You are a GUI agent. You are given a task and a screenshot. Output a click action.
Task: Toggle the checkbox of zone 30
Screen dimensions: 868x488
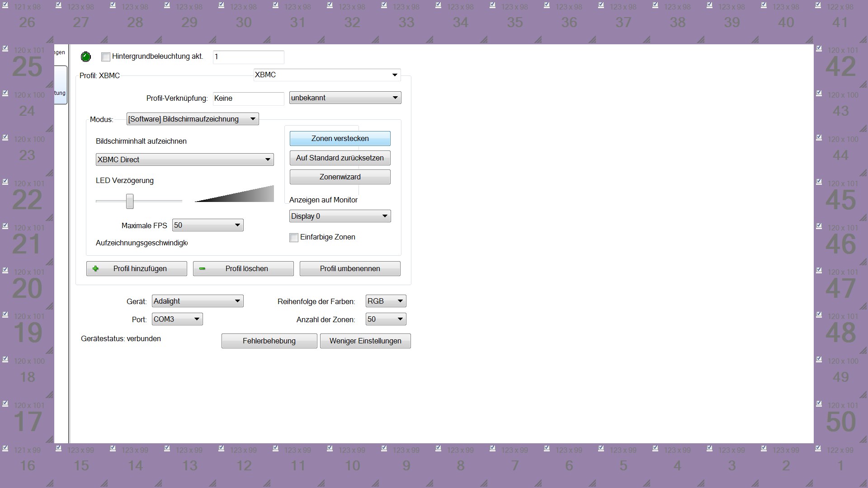tap(221, 5)
